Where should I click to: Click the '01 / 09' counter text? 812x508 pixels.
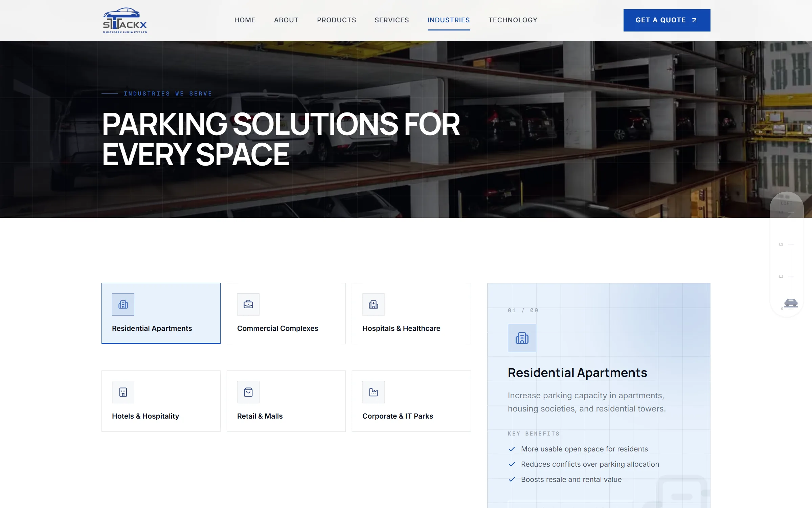[x=523, y=311]
